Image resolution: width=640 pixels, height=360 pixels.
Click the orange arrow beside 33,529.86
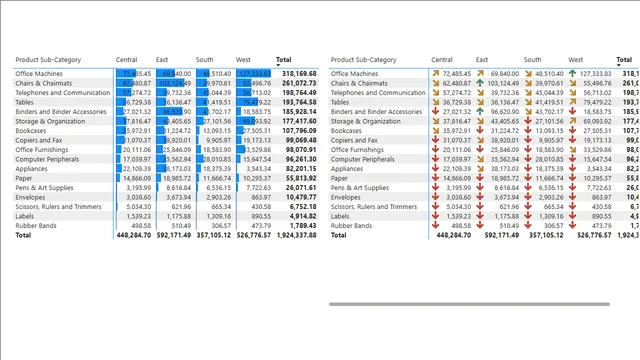(x=573, y=149)
